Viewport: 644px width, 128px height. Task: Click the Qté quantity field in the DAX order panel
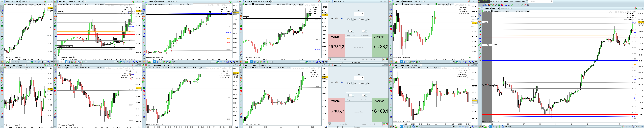point(359,78)
